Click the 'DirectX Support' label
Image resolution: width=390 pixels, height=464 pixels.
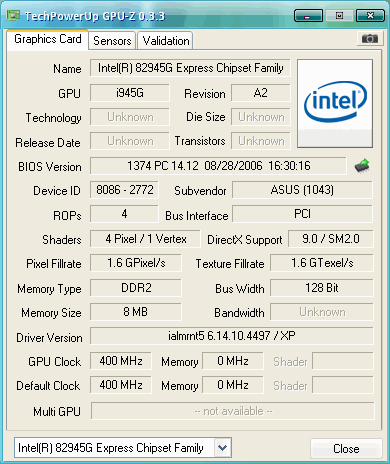tap(245, 240)
